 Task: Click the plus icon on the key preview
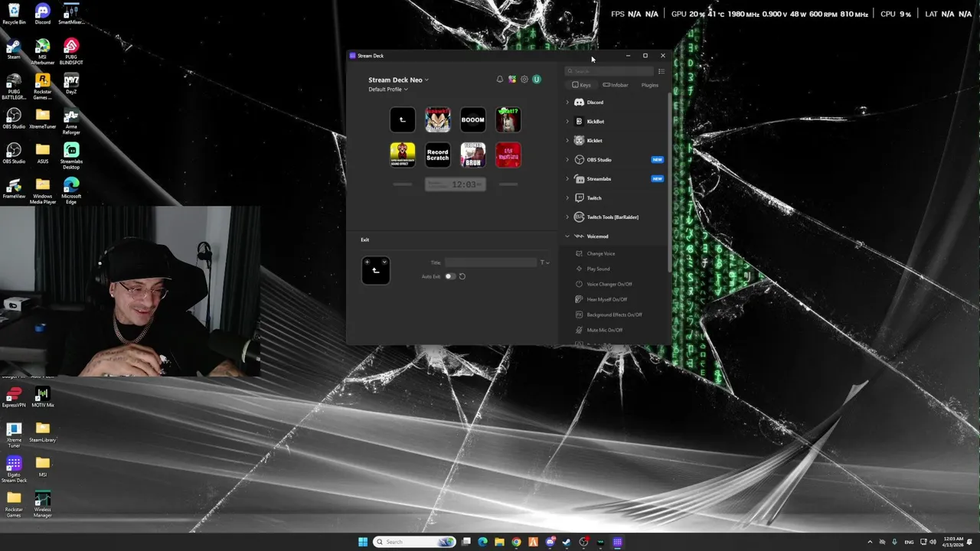[367, 262]
